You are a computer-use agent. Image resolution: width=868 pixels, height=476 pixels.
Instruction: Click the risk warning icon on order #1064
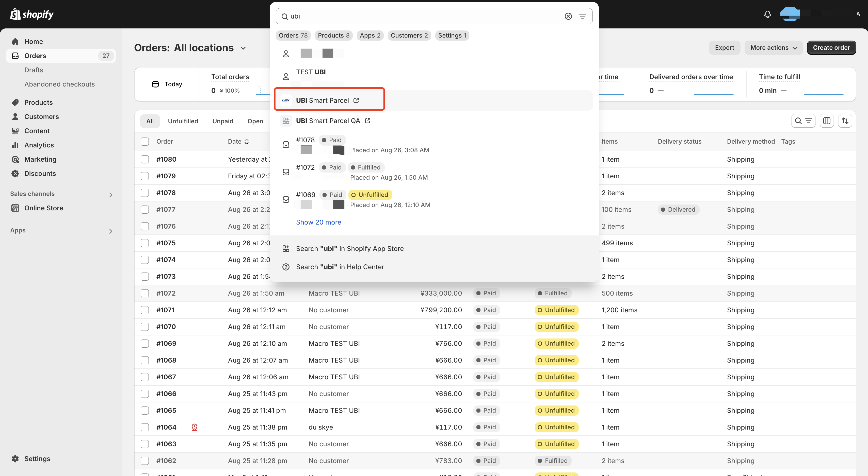(195, 427)
